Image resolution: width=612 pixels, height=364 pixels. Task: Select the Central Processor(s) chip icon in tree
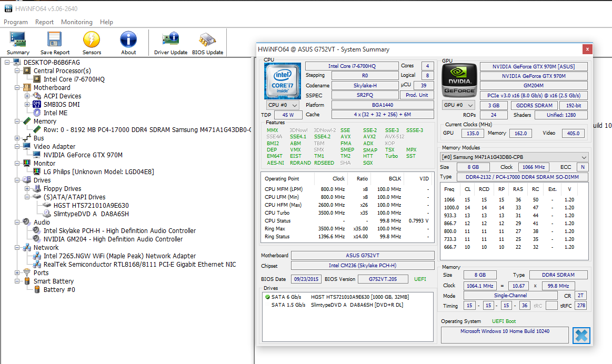click(27, 70)
